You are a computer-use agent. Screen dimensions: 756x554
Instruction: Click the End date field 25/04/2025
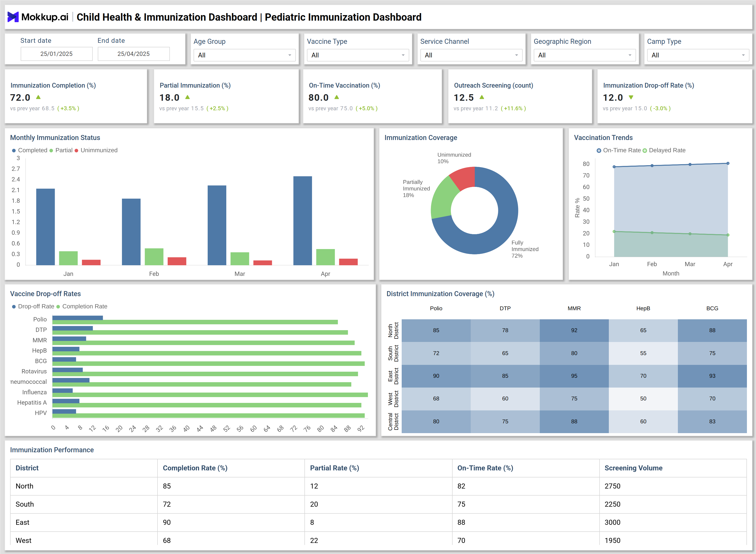coord(134,54)
